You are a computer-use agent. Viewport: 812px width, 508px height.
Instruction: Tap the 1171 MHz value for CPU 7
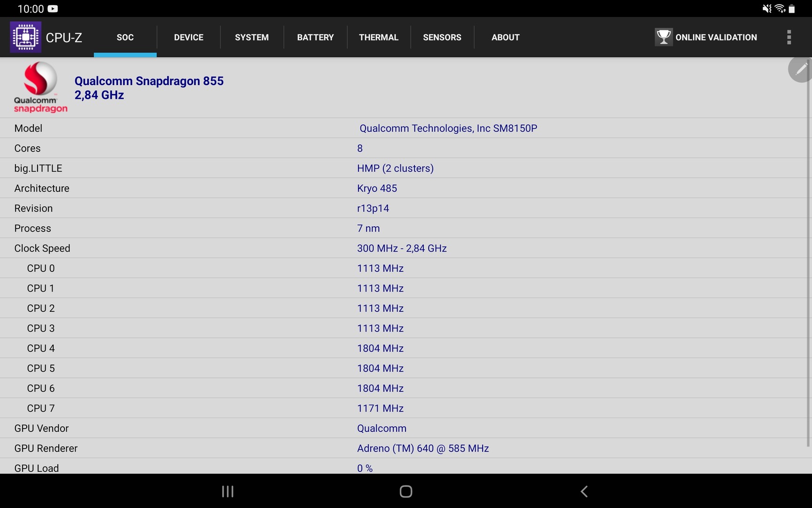[380, 408]
